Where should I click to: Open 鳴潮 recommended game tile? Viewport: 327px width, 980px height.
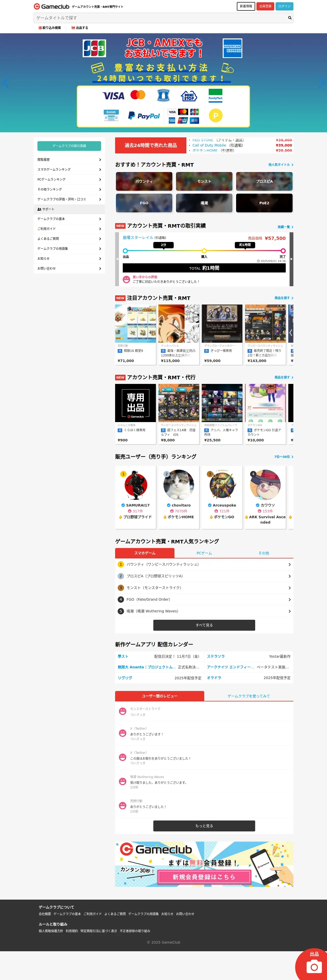(204, 203)
